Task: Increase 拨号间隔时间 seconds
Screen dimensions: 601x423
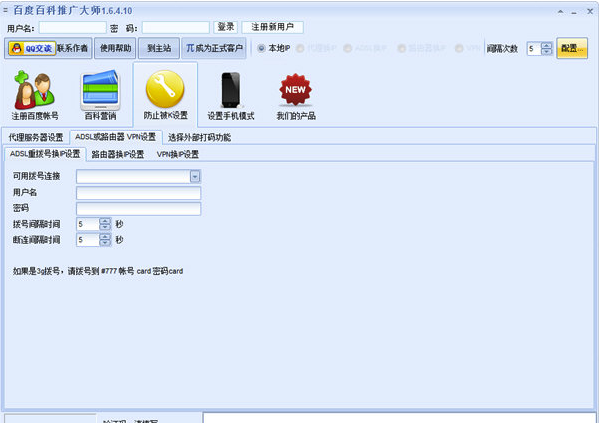Action: click(105, 221)
